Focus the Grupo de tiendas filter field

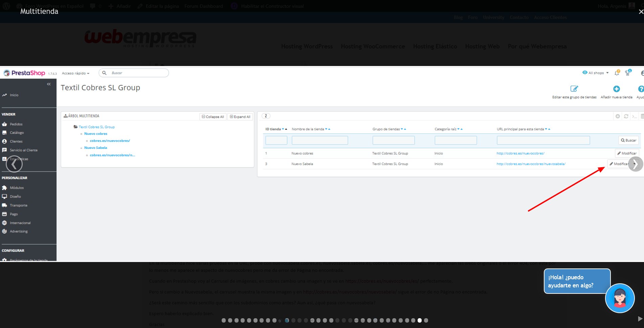pyautogui.click(x=394, y=140)
